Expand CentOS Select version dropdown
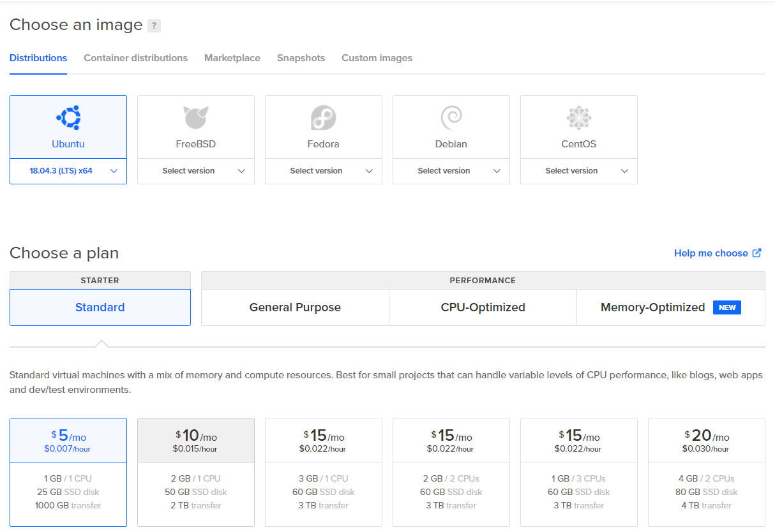This screenshot has height=532, width=775. (x=579, y=171)
